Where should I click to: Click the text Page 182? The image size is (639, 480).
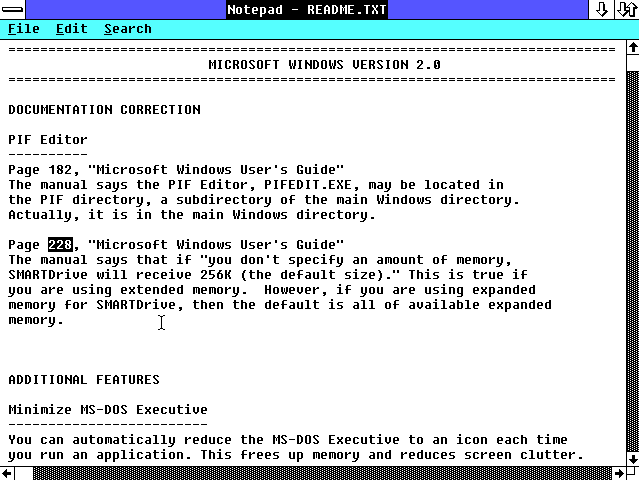pos(40,170)
